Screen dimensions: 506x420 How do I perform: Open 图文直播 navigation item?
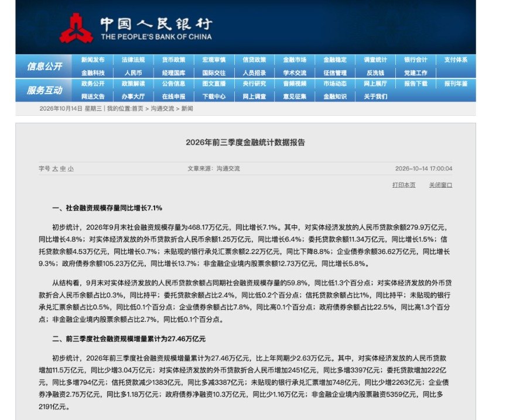(x=214, y=84)
